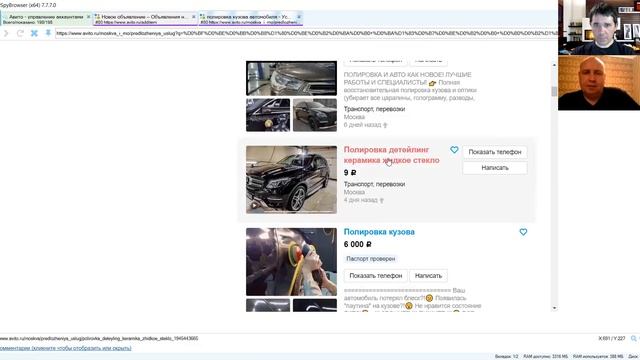Image resolution: width=640 pixels, height=360 pixels.
Task: Open small left thumbnail under headlight photo
Action: pyautogui.click(x=268, y=115)
